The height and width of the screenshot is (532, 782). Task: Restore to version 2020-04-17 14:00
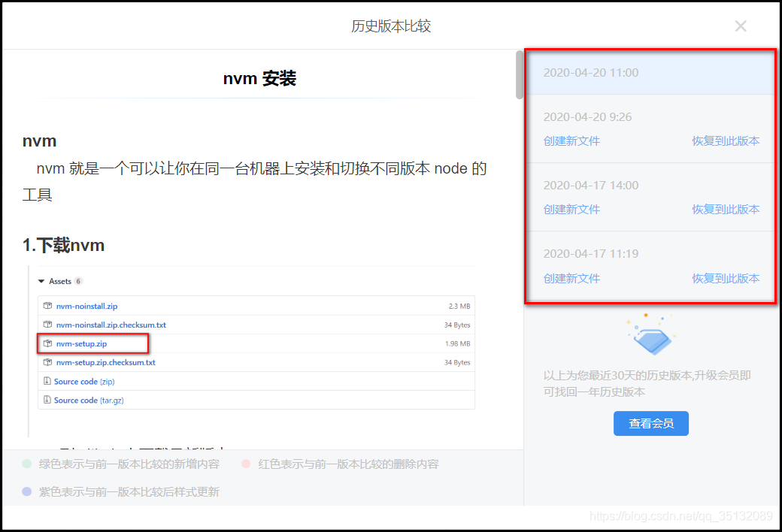(x=726, y=210)
